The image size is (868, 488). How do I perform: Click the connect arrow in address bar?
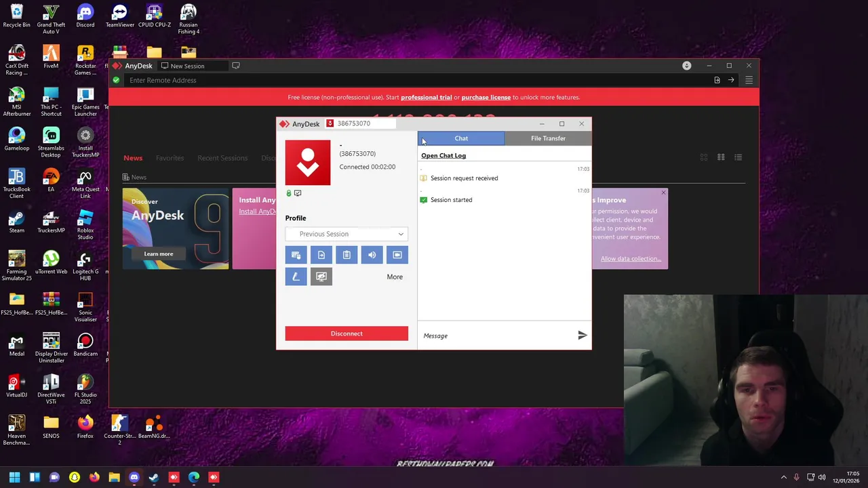[x=731, y=80]
